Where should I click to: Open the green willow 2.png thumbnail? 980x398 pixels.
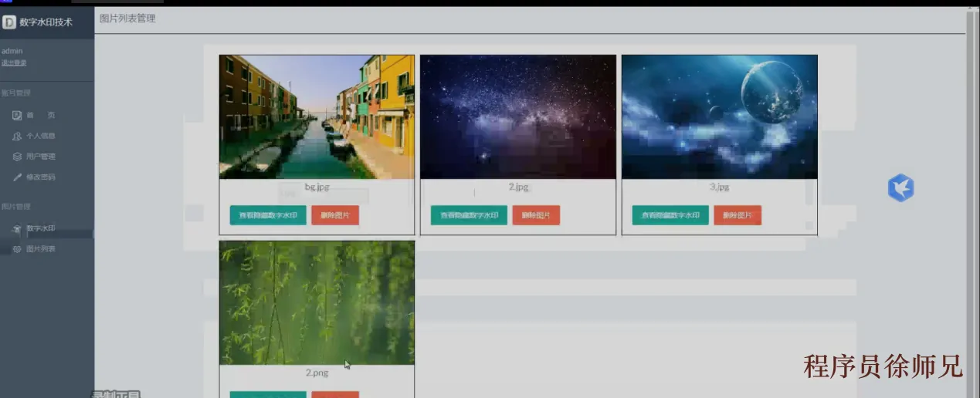317,302
